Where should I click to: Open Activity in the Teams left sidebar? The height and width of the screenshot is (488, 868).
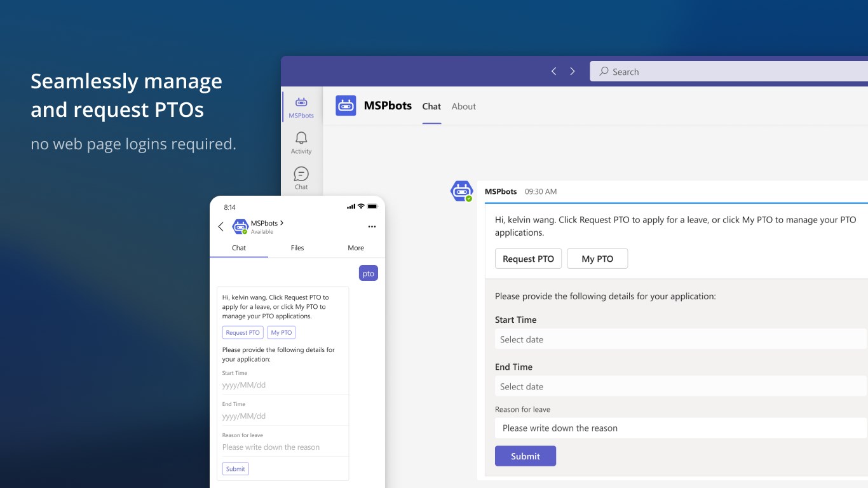(301, 143)
